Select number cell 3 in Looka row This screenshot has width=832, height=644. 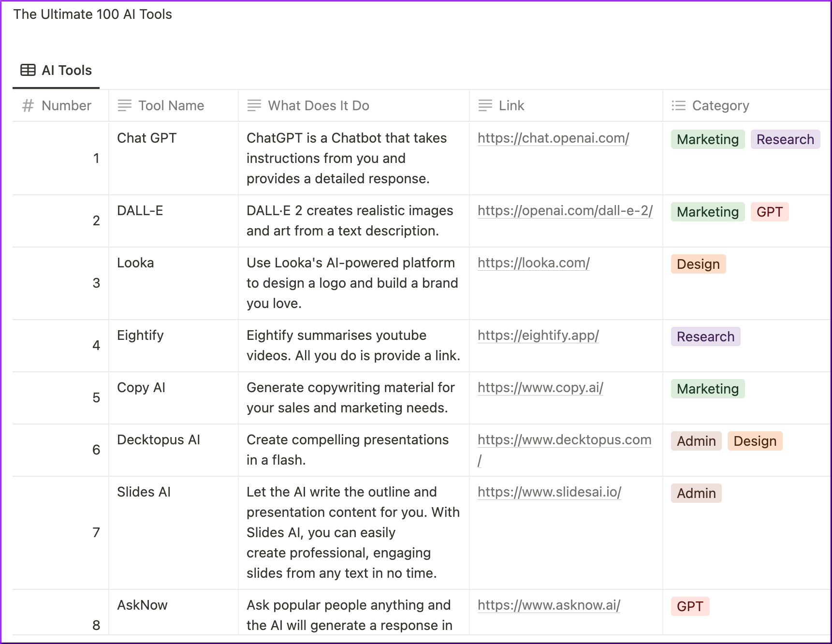[61, 283]
